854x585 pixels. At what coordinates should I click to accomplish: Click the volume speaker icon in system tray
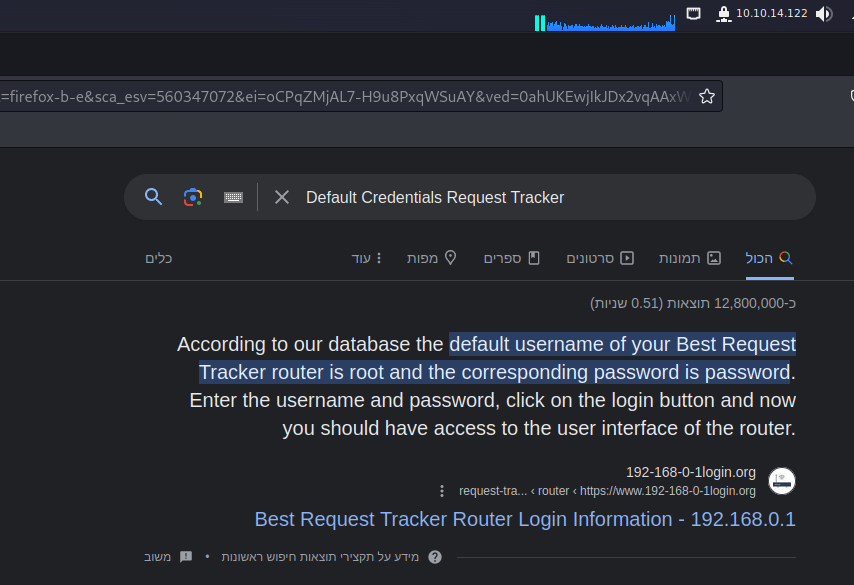pos(824,14)
